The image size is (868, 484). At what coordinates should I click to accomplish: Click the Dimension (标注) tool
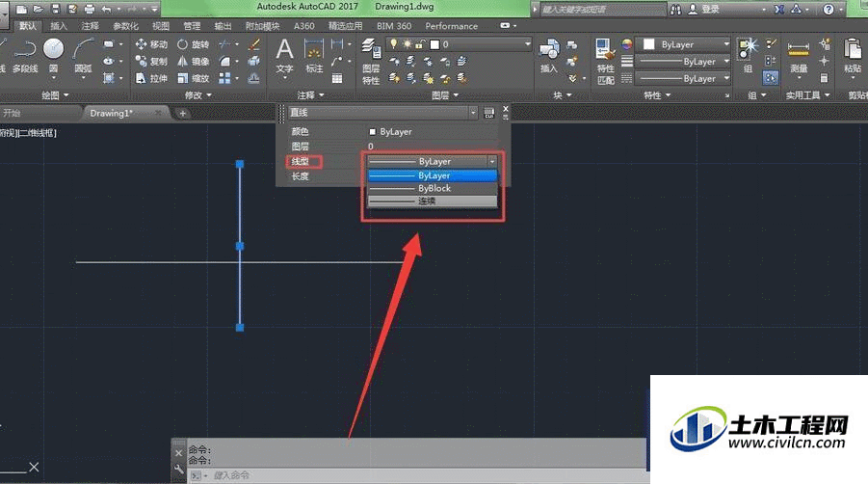314,55
